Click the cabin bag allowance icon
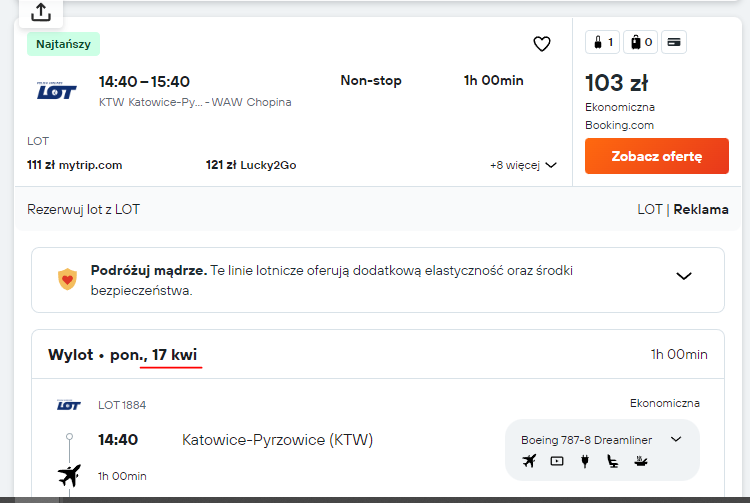 [602, 42]
